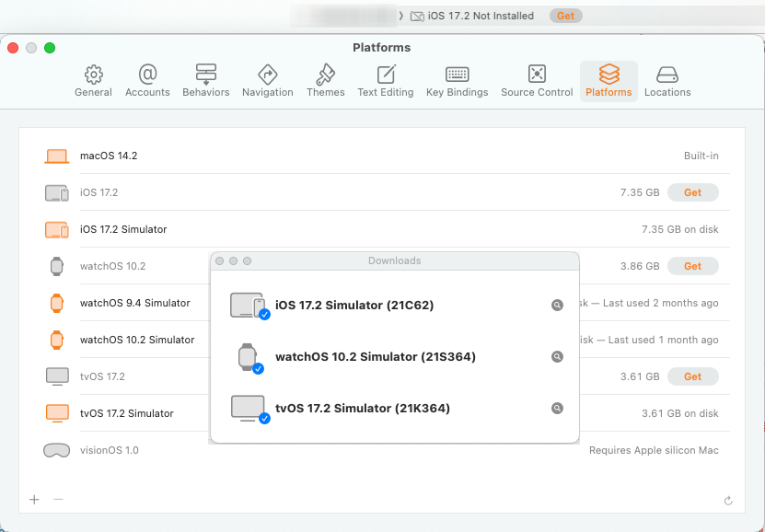765x532 pixels.
Task: Click the macOS 14.2 laptop icon
Action: tap(56, 156)
